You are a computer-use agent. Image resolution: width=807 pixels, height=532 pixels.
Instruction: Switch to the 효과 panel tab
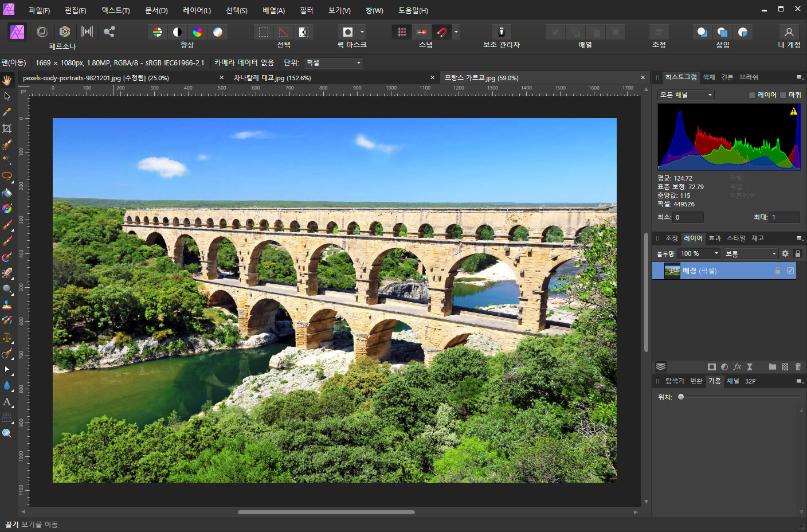[715, 238]
